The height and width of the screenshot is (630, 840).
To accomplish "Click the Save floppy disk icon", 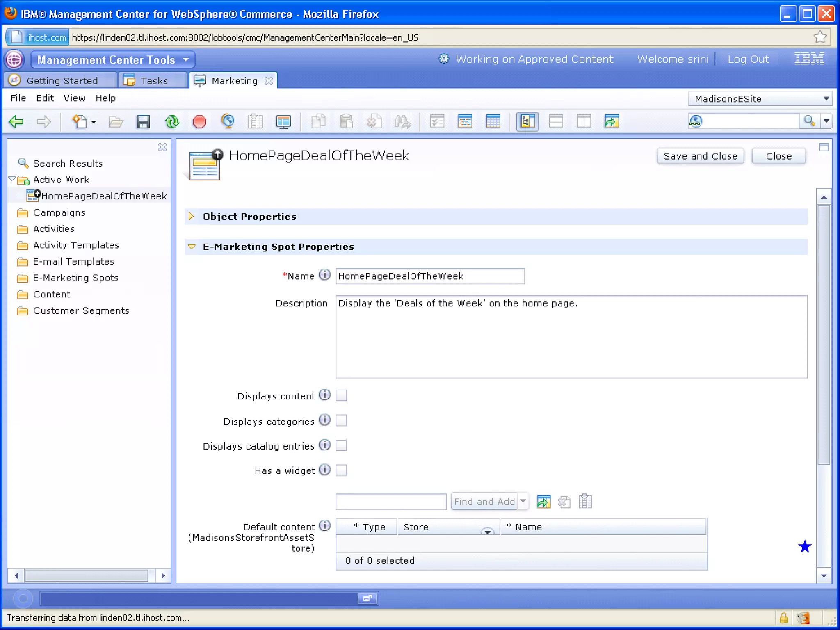I will tap(143, 122).
